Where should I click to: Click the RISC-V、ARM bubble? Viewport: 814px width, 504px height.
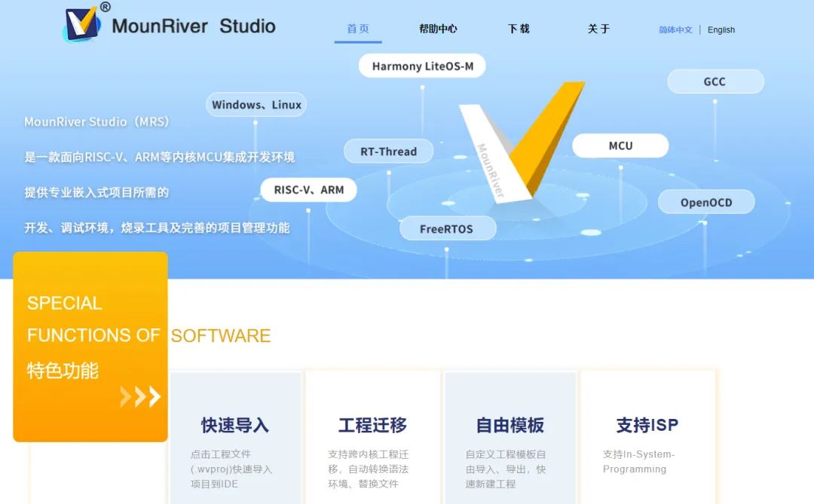click(309, 190)
